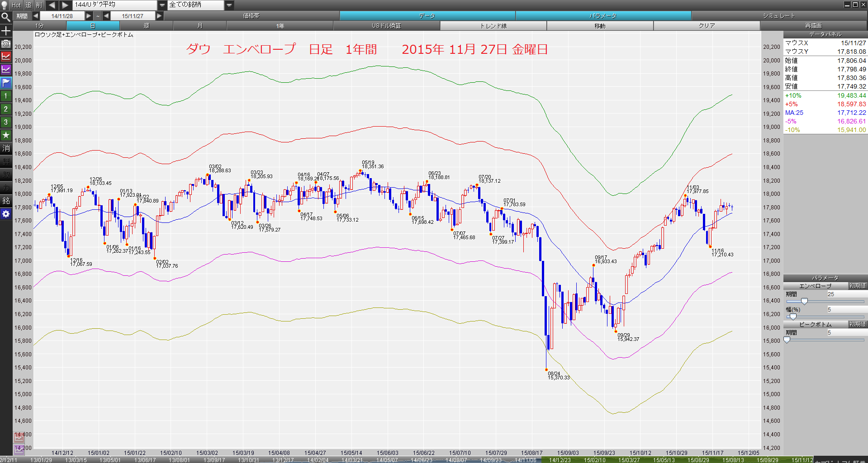Click the envelope 幅(%) slider handle
This screenshot has height=463, width=868.
pos(793,317)
